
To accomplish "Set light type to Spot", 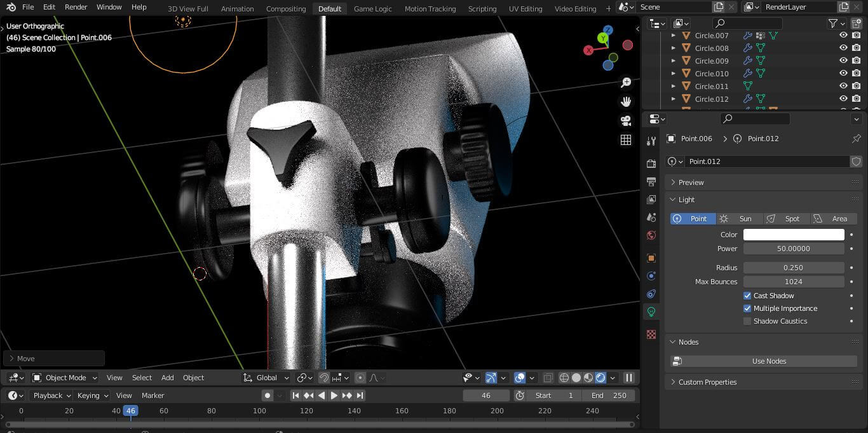I will click(786, 219).
